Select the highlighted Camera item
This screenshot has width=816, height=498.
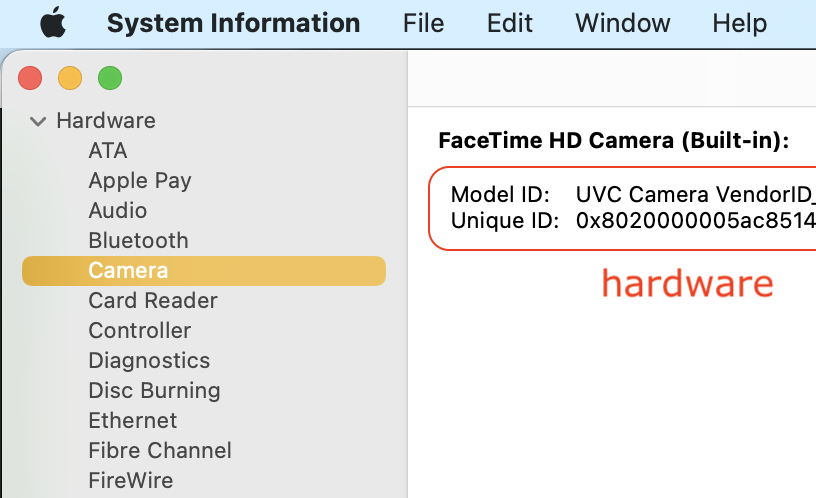(128, 271)
